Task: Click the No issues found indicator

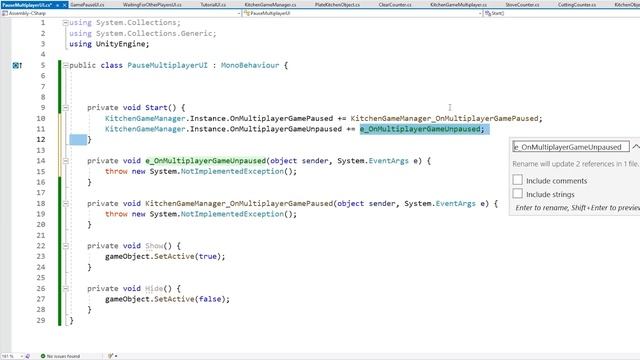Action: pos(60,356)
